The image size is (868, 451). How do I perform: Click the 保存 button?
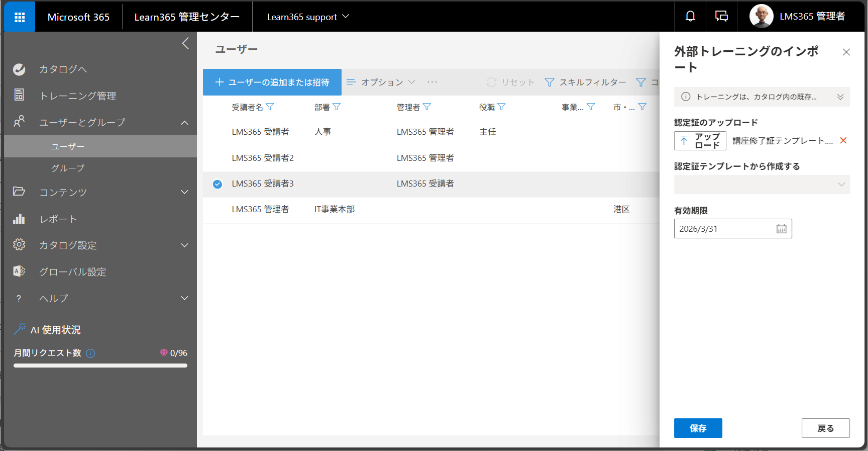(x=698, y=428)
